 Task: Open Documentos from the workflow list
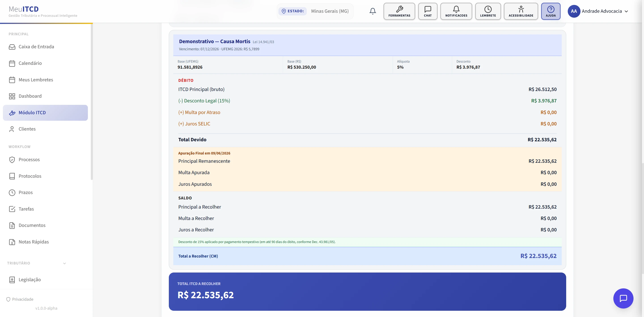pyautogui.click(x=45, y=226)
